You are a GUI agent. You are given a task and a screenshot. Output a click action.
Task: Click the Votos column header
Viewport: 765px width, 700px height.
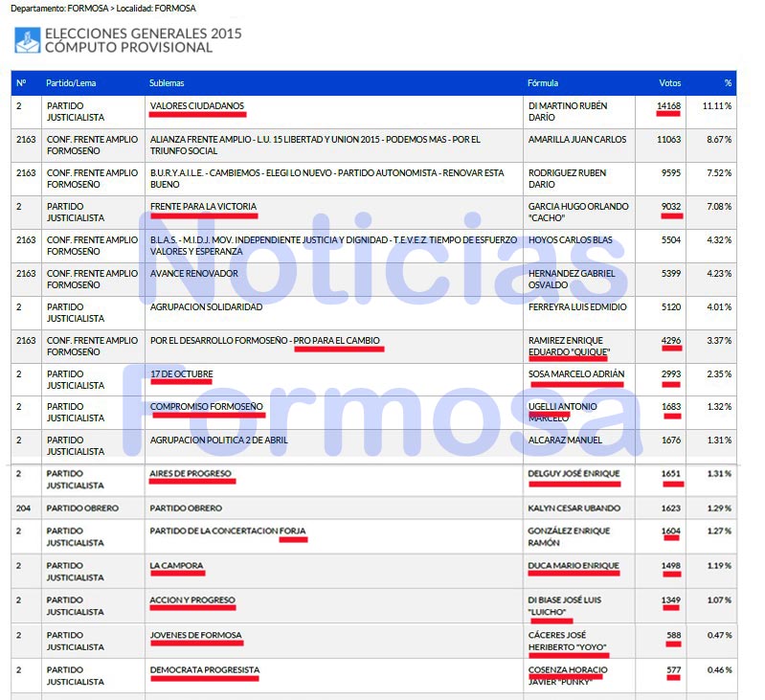(670, 83)
